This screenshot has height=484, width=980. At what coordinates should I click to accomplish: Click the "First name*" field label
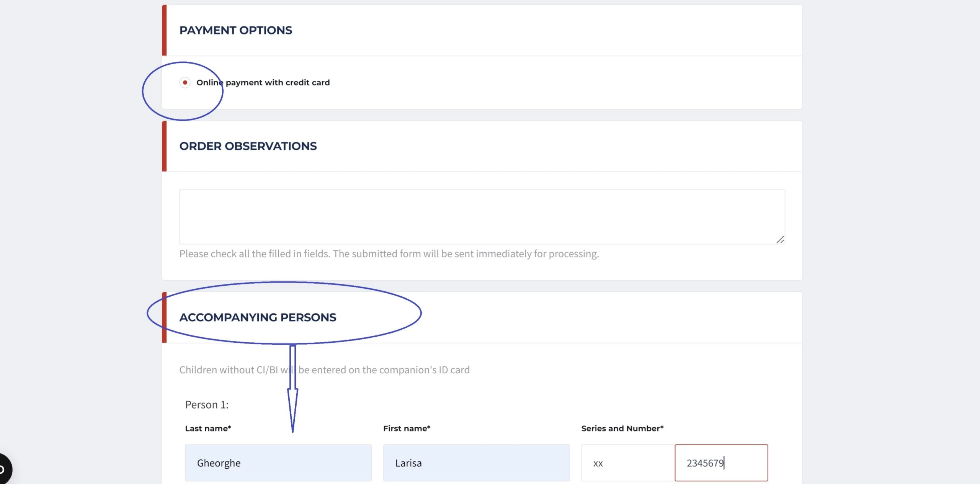(407, 428)
